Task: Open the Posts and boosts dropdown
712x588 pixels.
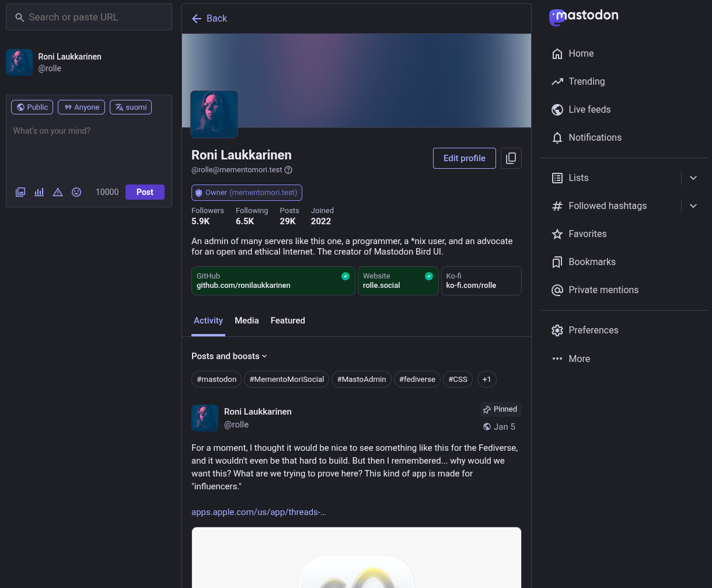Action: (x=229, y=356)
